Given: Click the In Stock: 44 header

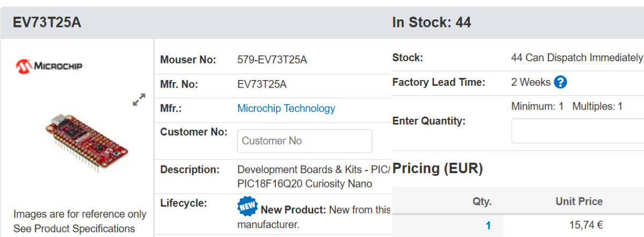Looking at the screenshot, I should 431,23.
